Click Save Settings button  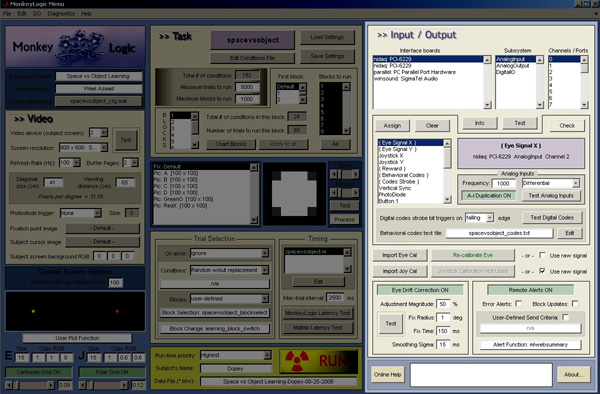[327, 56]
